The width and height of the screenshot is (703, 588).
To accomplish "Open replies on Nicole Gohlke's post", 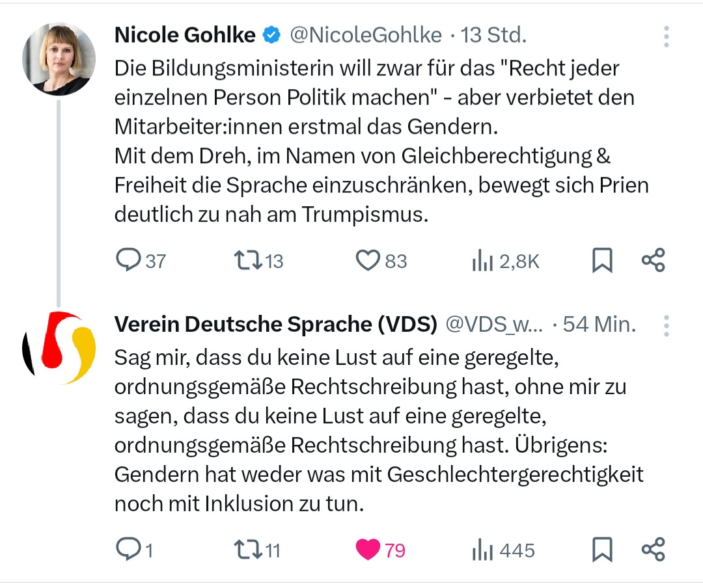I will click(129, 261).
